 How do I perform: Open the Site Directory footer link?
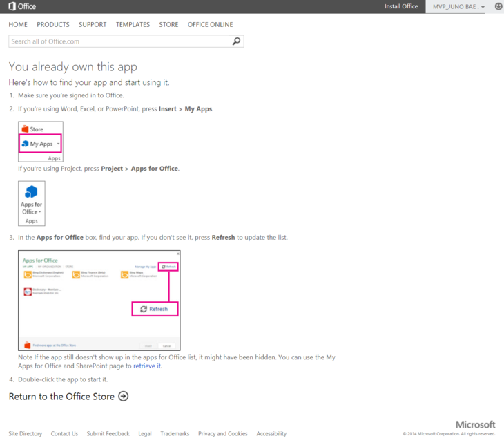point(26,433)
